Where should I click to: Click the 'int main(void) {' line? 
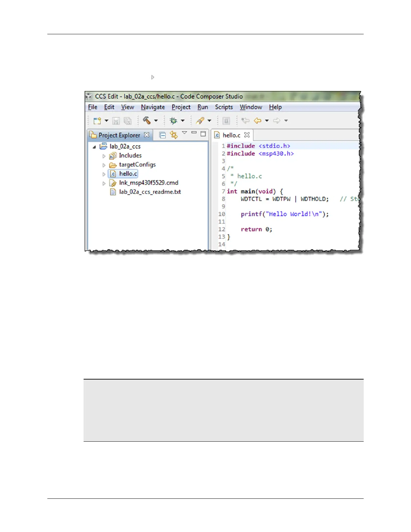pos(255,191)
